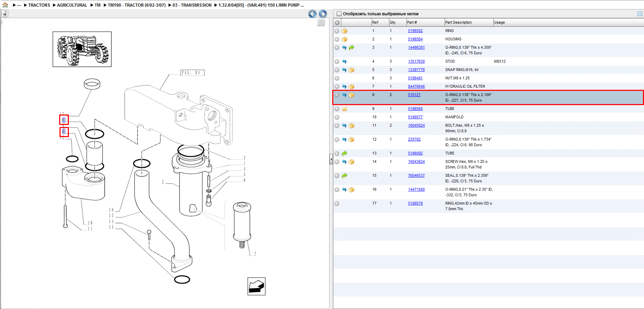The width and height of the screenshot is (644, 309).
Task: Enable 'Отобразить только выбранные метки' checkbox
Action: pos(339,14)
